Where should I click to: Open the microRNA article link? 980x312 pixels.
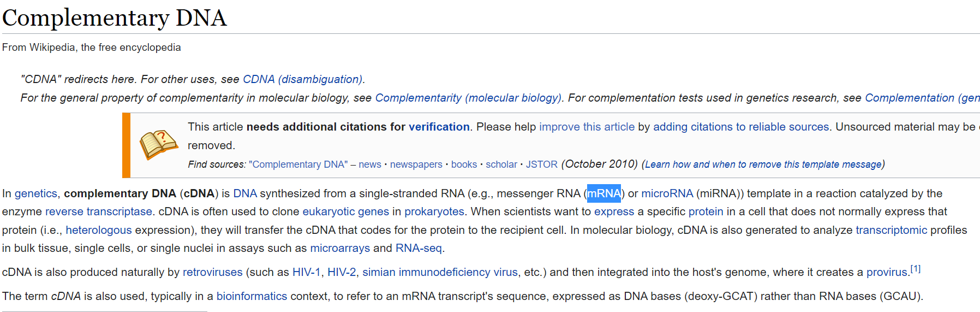coord(667,193)
